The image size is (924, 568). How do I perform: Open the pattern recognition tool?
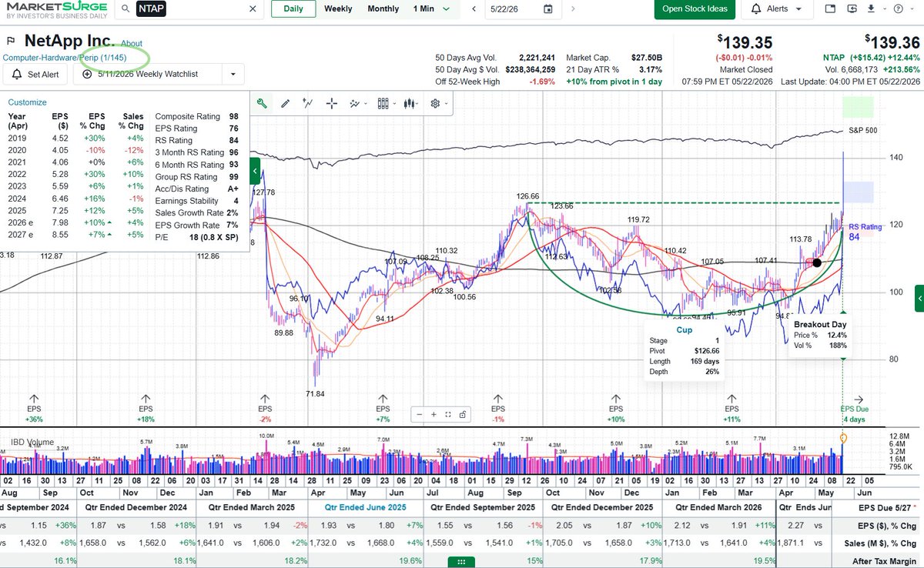pos(355,103)
